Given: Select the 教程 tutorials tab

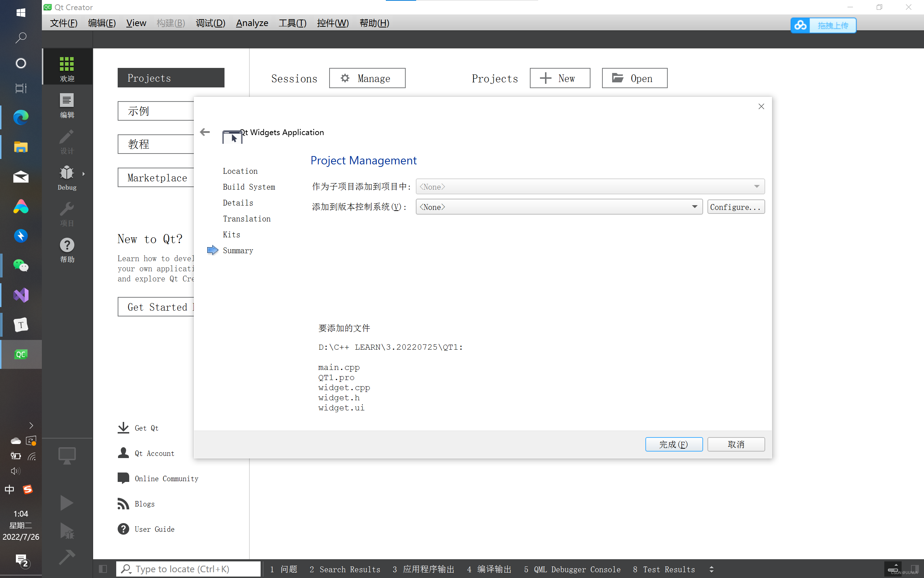Looking at the screenshot, I should click(x=156, y=144).
